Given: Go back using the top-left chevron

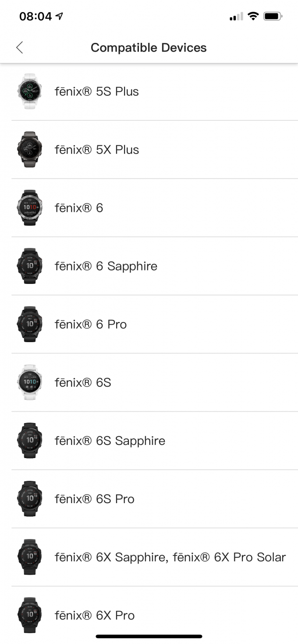Looking at the screenshot, I should pos(19,48).
